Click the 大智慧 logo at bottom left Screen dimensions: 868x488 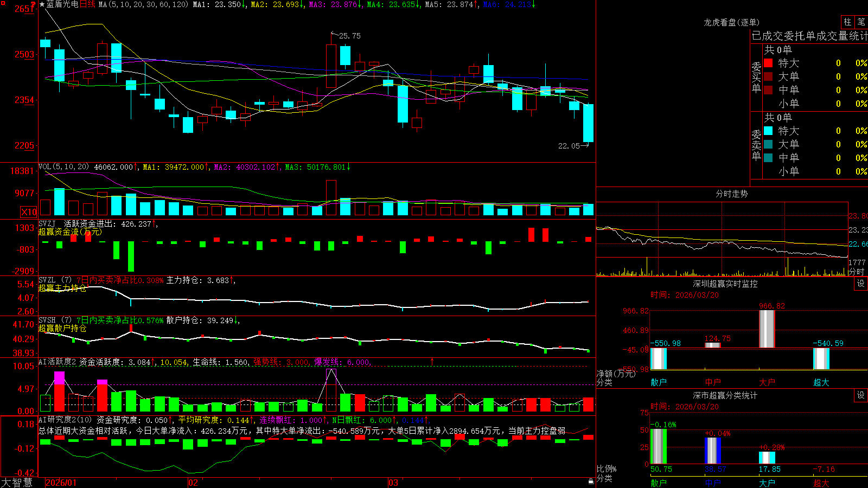coord(17,483)
